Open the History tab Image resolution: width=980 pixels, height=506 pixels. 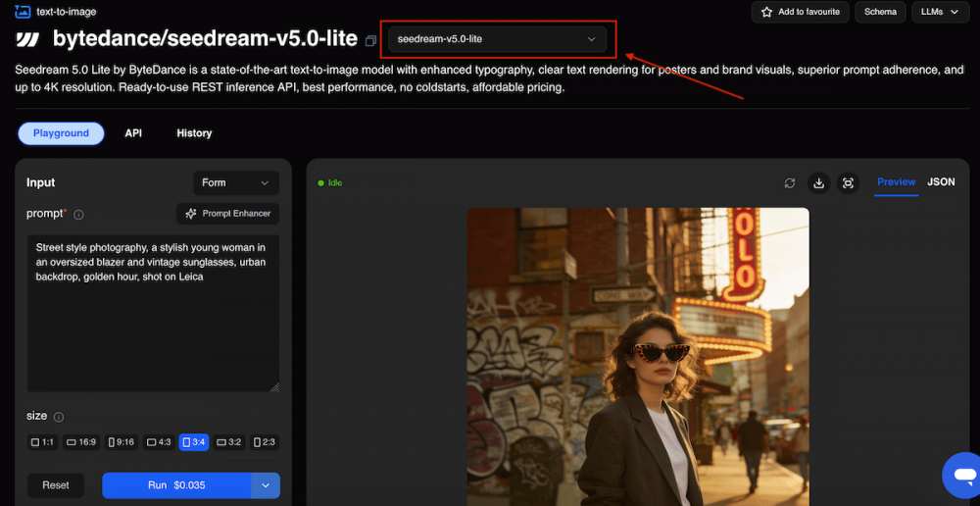coord(194,133)
